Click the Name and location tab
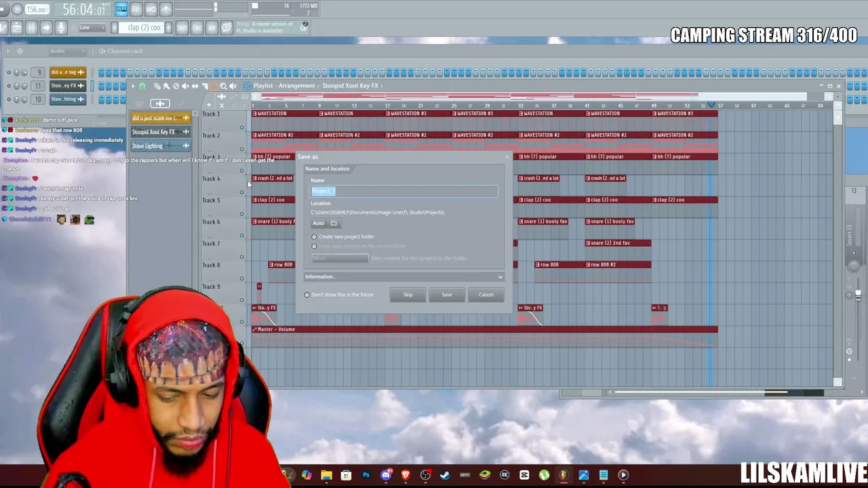Image resolution: width=868 pixels, height=488 pixels. pos(328,169)
